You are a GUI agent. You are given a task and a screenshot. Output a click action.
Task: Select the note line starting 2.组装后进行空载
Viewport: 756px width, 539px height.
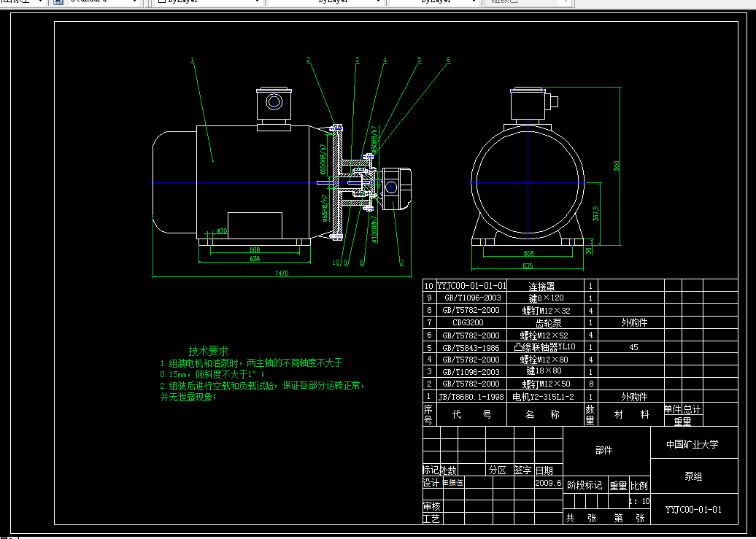(262, 386)
